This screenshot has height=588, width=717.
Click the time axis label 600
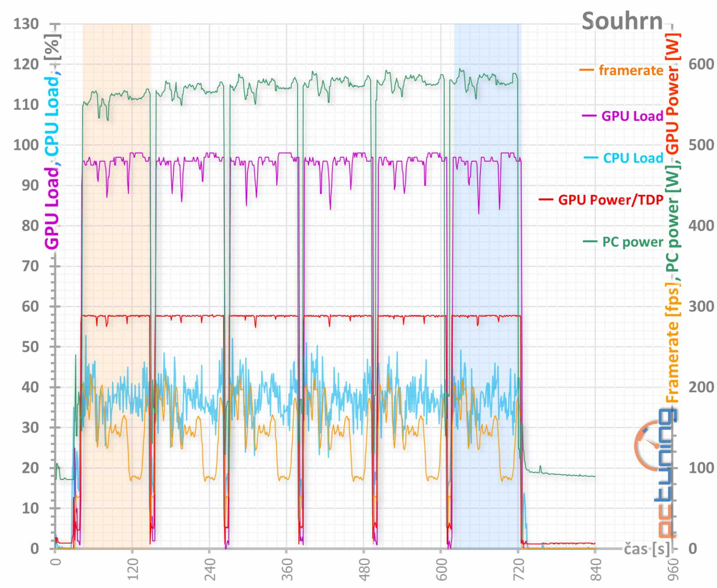pos(441,569)
